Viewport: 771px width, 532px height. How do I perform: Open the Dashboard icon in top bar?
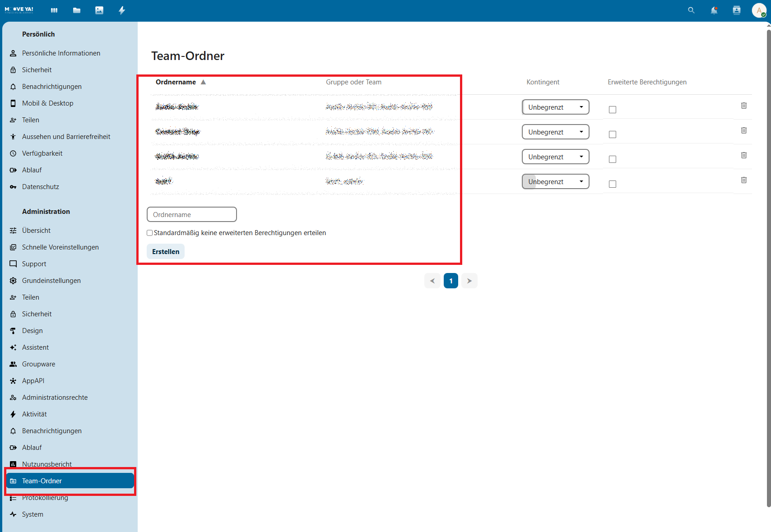[54, 10]
